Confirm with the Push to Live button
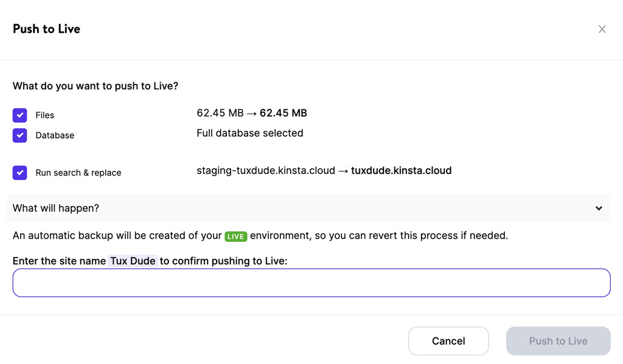This screenshot has width=623, height=364. 559,341
